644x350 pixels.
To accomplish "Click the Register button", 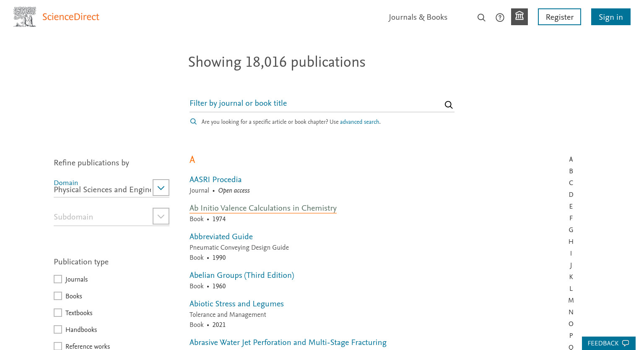I will [559, 17].
